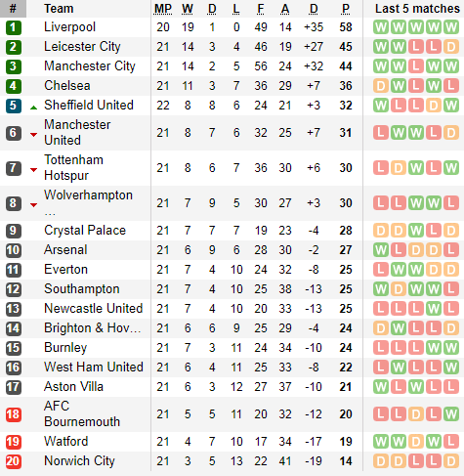The width and height of the screenshot is (464, 476).
Task: Click Leicester City's orange D result badge
Action: [451, 47]
